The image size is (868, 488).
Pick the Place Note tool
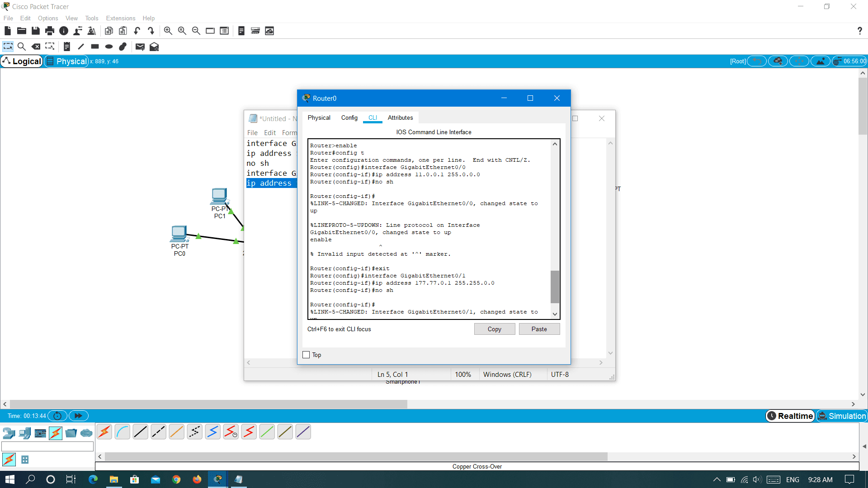pyautogui.click(x=67, y=47)
